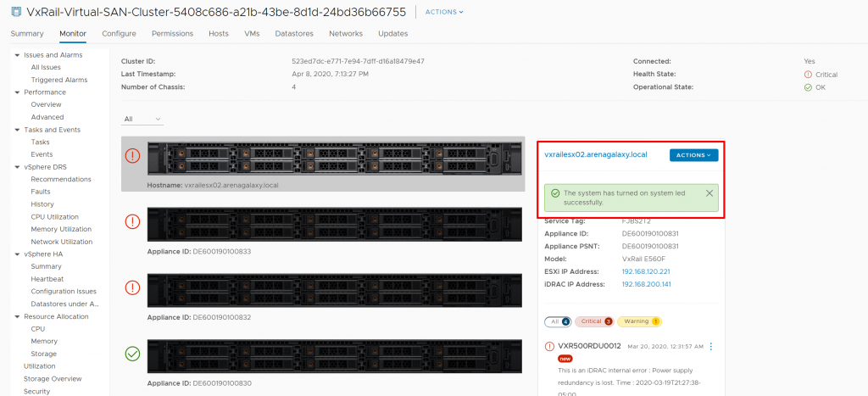Select the Monitor tab
868x396 pixels.
73,34
